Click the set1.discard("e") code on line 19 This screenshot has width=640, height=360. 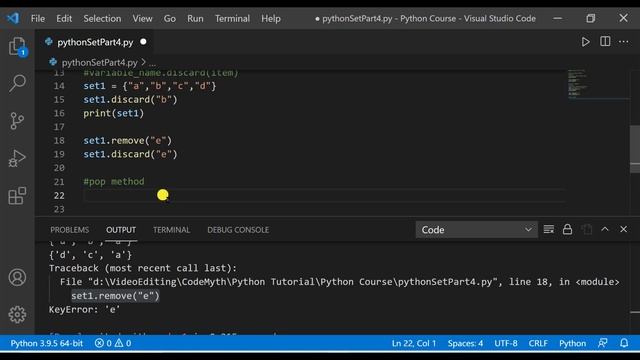click(x=130, y=154)
